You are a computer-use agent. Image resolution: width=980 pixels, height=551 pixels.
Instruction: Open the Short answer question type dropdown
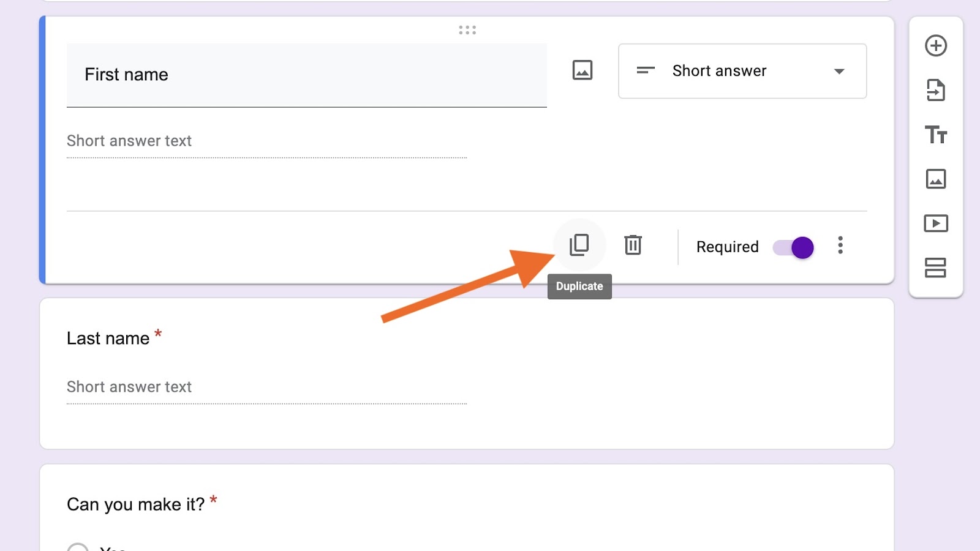(x=742, y=71)
